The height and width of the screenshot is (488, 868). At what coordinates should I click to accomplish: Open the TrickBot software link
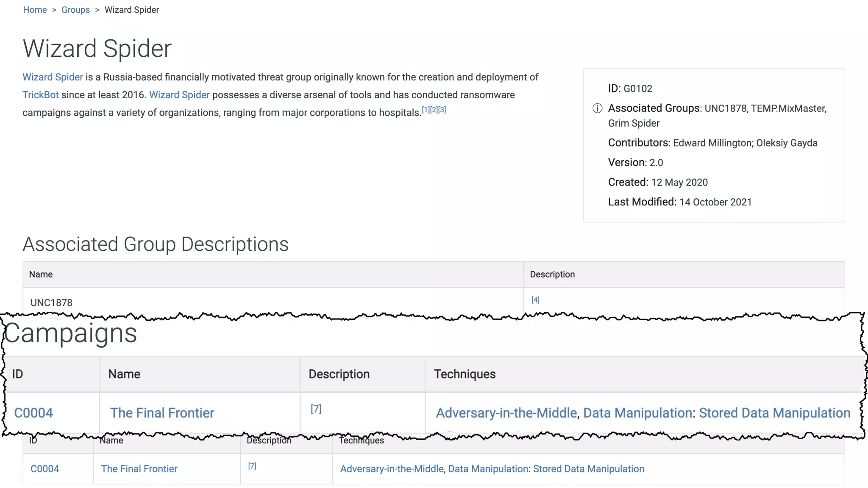coord(41,95)
